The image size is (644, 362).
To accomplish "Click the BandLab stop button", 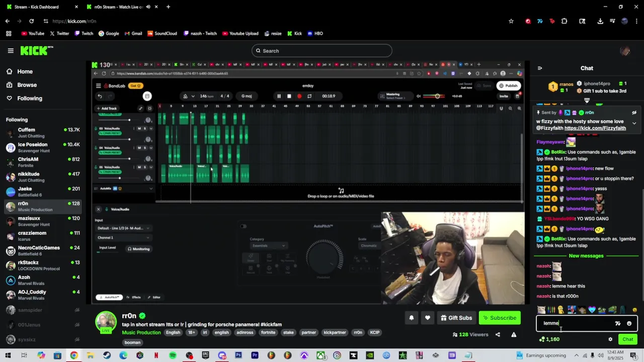I will click(x=289, y=96).
